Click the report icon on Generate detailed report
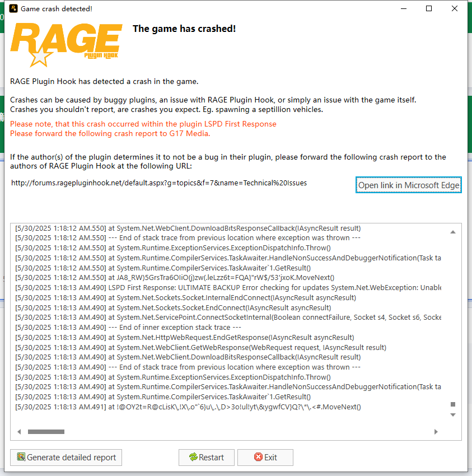This screenshot has height=476, width=472. tap(21, 456)
